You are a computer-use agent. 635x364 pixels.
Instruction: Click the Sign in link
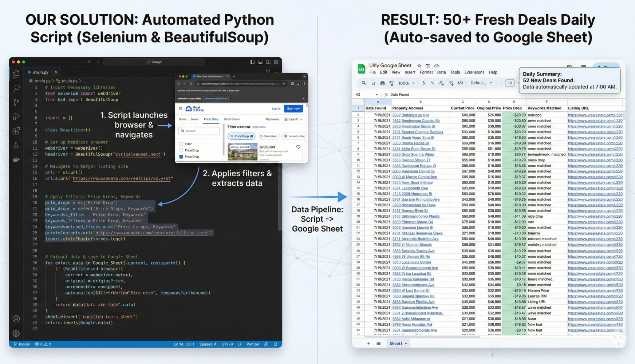pos(276,108)
